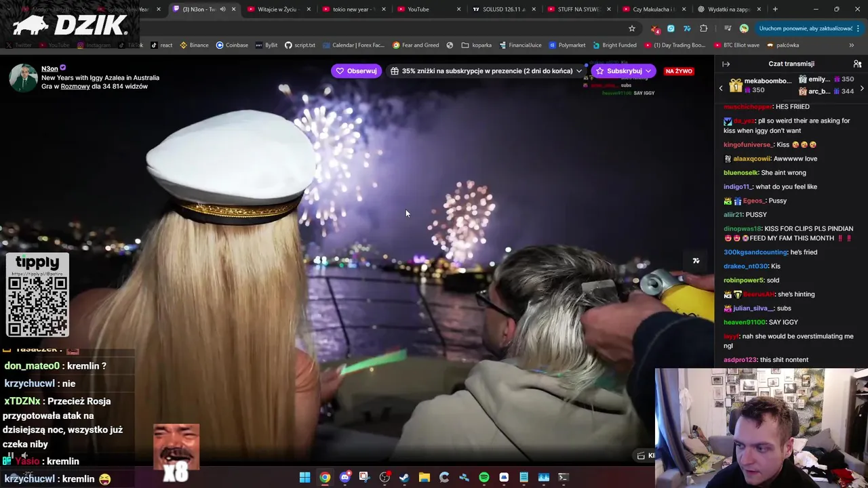The image size is (868, 488).
Task: Open the Bright Funded bookmark
Action: (x=614, y=45)
